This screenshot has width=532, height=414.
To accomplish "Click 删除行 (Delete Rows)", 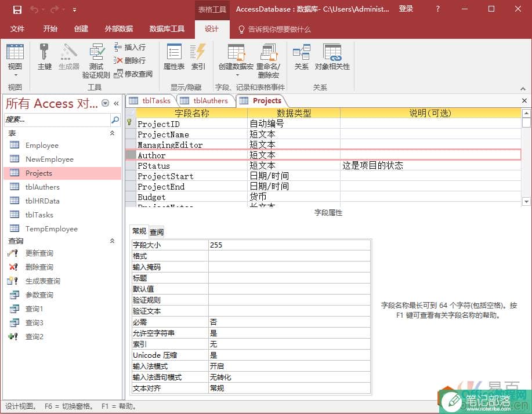I will [130, 60].
